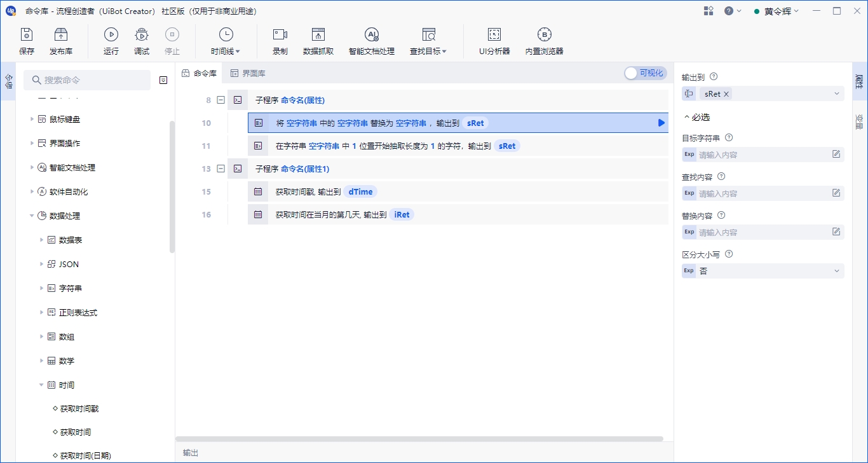
Task: Start debugging with 调试 icon
Action: [142, 41]
